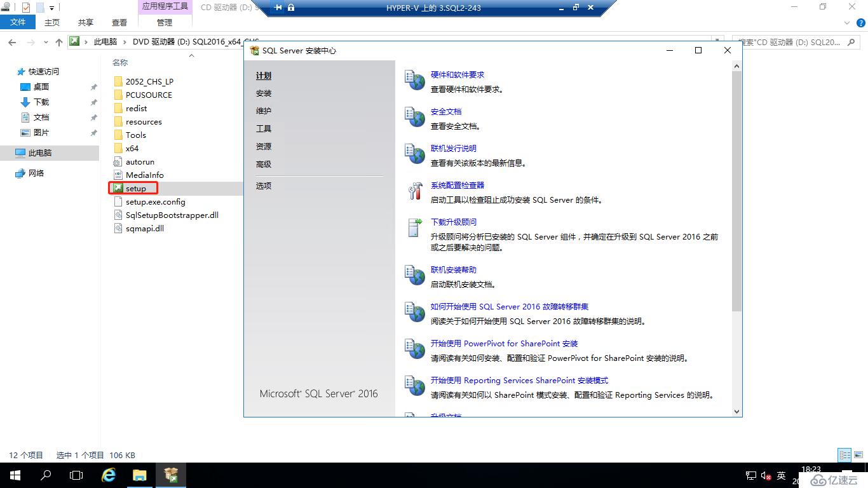Open File Explorer from the taskbar
The height and width of the screenshot is (488, 868).
click(x=140, y=475)
